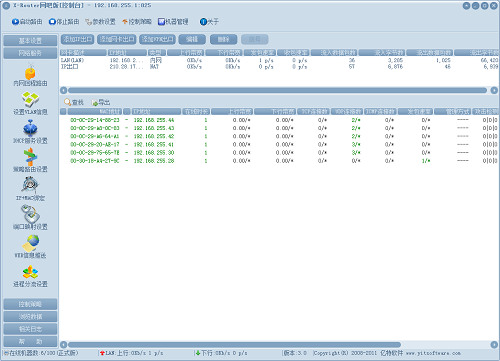The width and height of the screenshot is (500, 361).
Task: Click the Add NIC Exit (添加网卡出口) button
Action: point(117,39)
